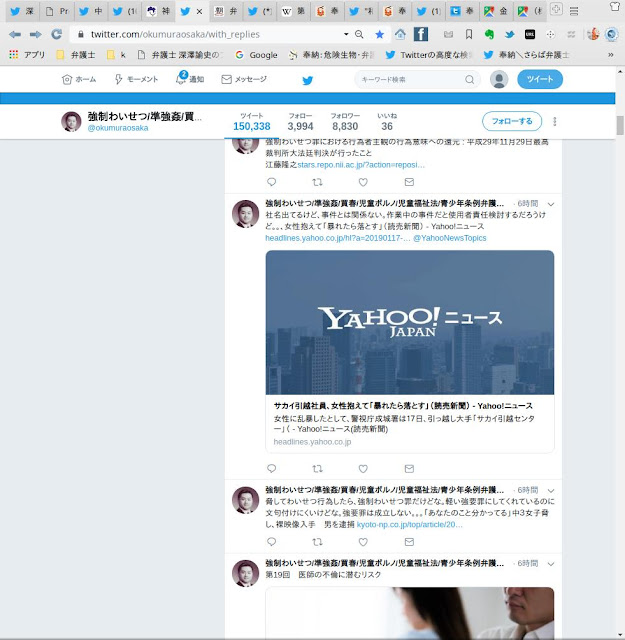Open メッセージ messages
Viewport: 625px width, 640px height.
coord(244,79)
